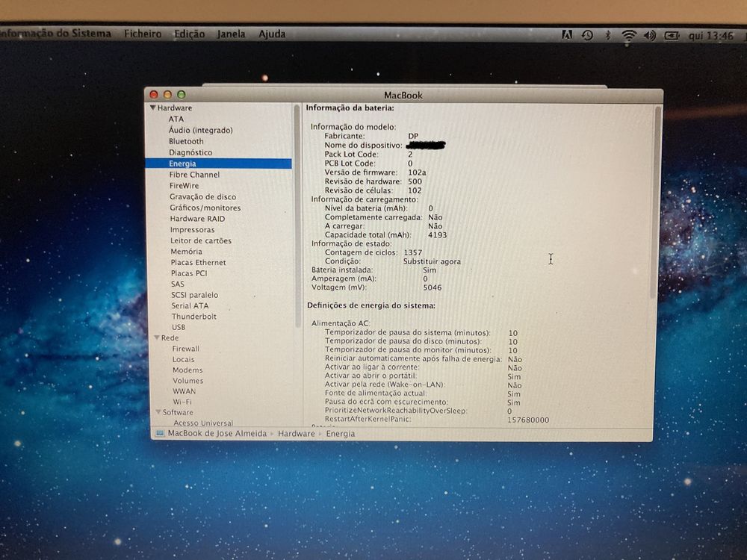Click the MacBook window title bar

pos(403,95)
